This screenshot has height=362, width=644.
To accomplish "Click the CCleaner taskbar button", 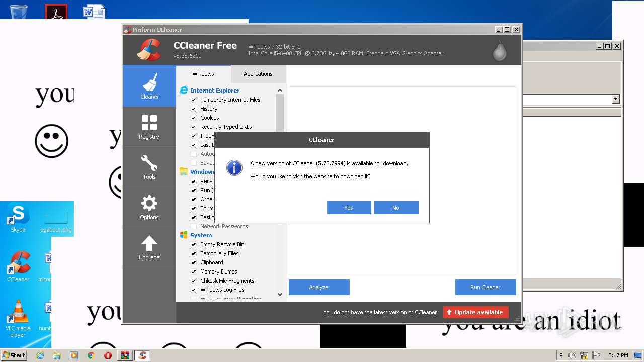I will (143, 355).
